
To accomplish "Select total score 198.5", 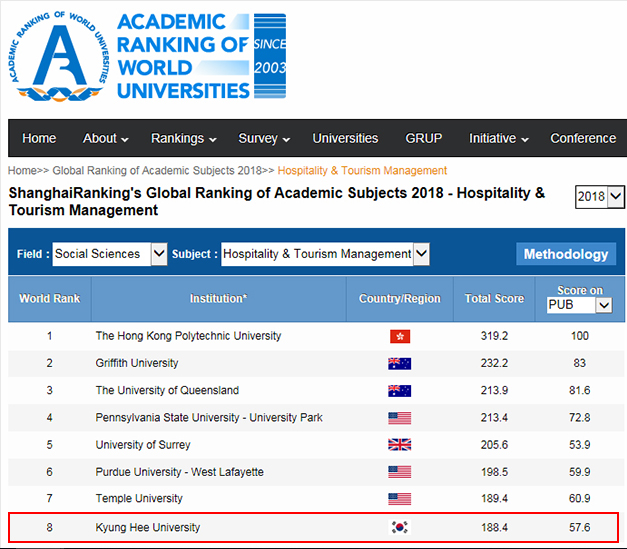I will (x=494, y=472).
